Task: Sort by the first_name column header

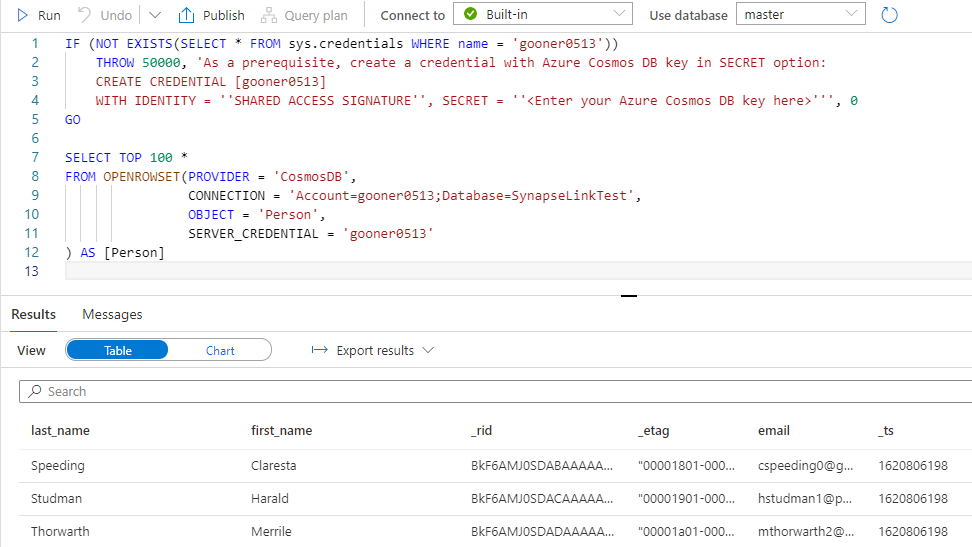Action: (x=281, y=430)
